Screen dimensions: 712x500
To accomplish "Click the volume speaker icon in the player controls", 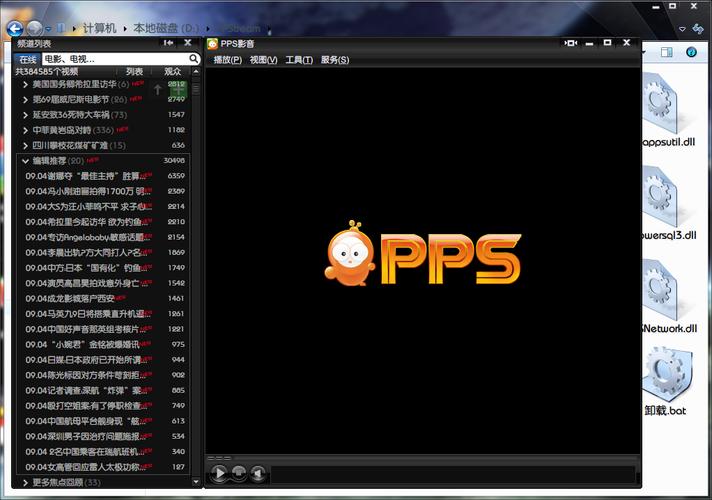I will point(258,473).
